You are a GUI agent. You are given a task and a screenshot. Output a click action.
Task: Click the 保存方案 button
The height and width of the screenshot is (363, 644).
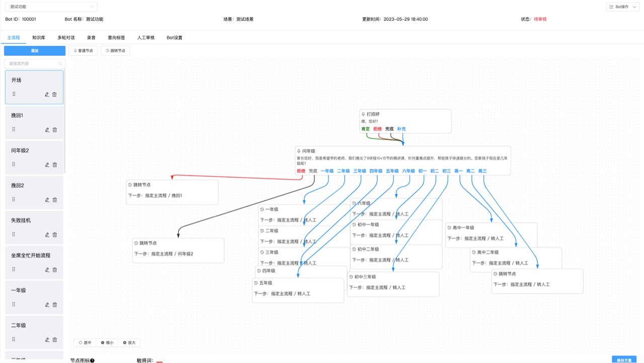point(624,359)
